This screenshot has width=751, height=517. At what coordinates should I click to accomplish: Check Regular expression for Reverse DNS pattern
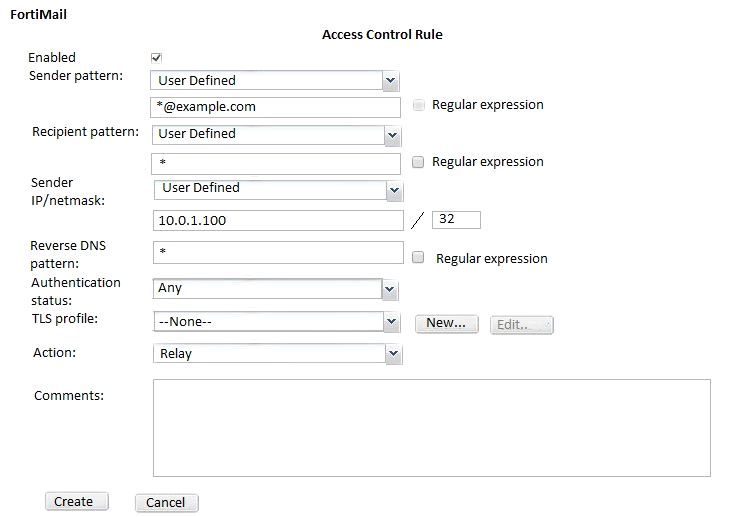[419, 258]
